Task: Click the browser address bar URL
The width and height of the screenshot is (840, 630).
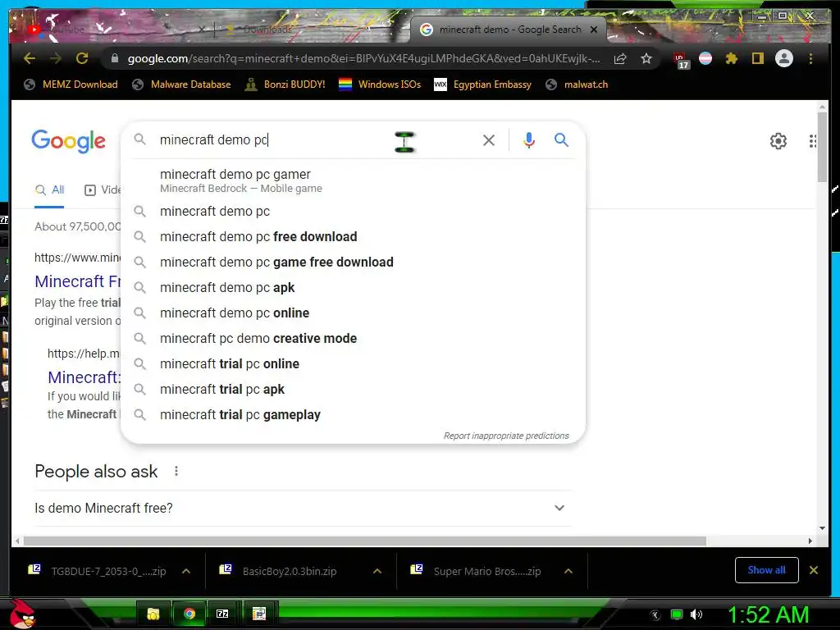Action: 363,58
